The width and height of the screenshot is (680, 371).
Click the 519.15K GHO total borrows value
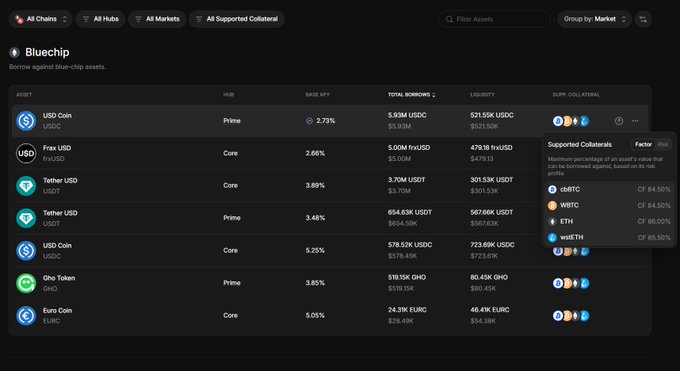point(406,278)
